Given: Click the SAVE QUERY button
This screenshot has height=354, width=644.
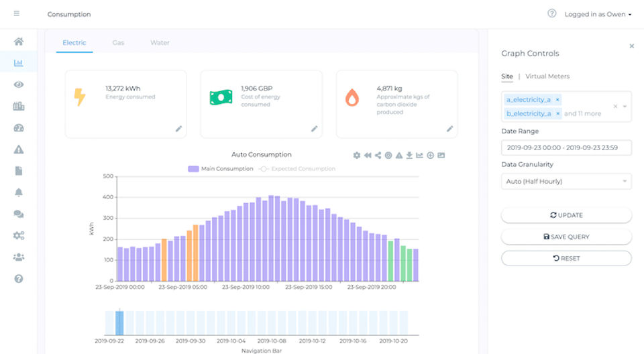Looking at the screenshot, I should [566, 237].
